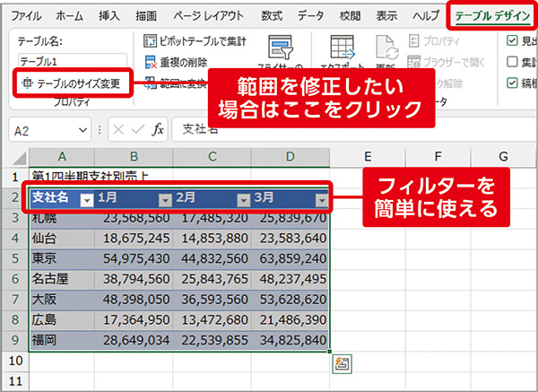Click the slicer insert icon

pyautogui.click(x=280, y=47)
